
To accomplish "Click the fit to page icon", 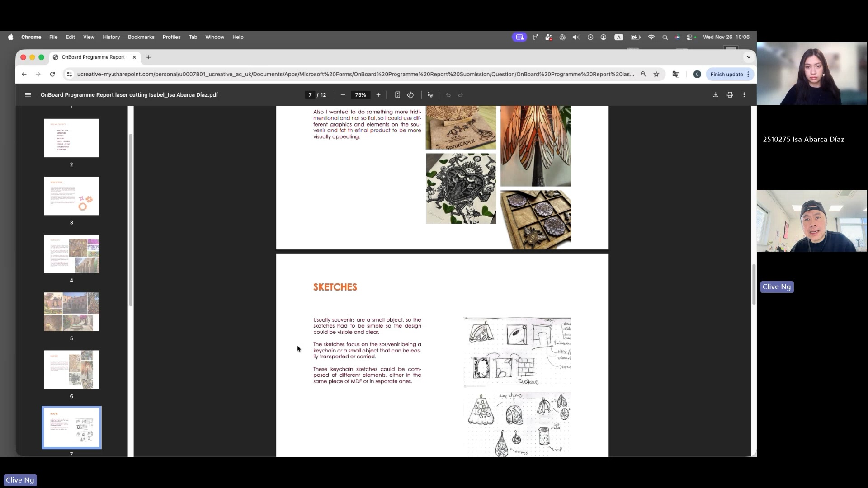I will click(397, 95).
